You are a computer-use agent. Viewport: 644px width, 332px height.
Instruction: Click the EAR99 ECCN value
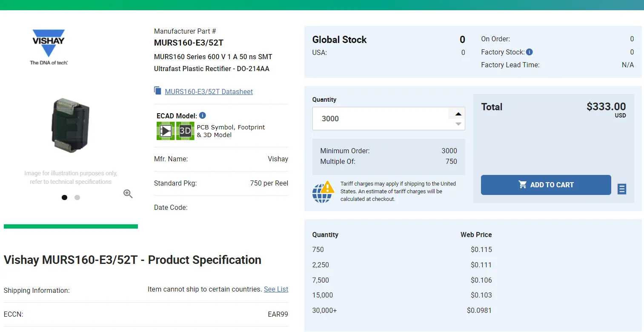tap(278, 315)
